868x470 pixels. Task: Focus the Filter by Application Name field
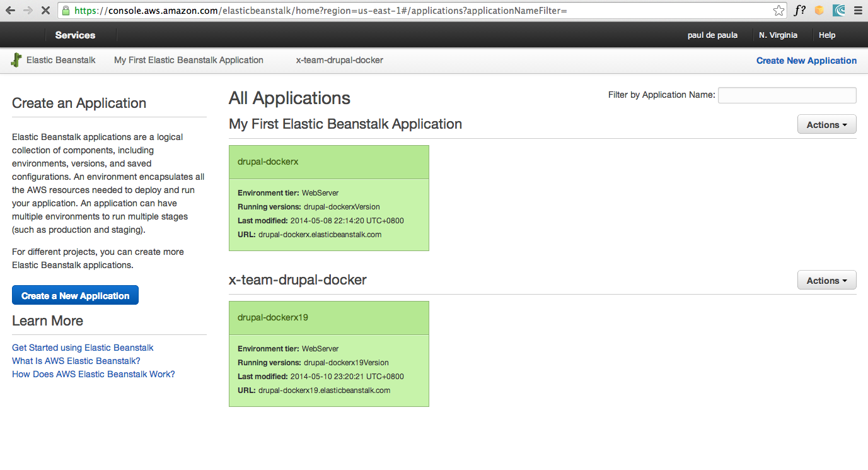(x=787, y=95)
